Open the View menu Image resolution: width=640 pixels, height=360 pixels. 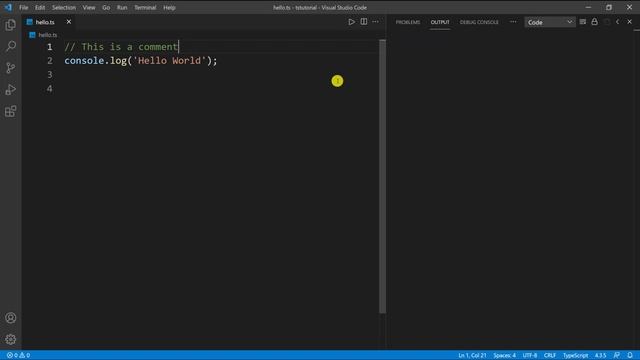[x=89, y=7]
